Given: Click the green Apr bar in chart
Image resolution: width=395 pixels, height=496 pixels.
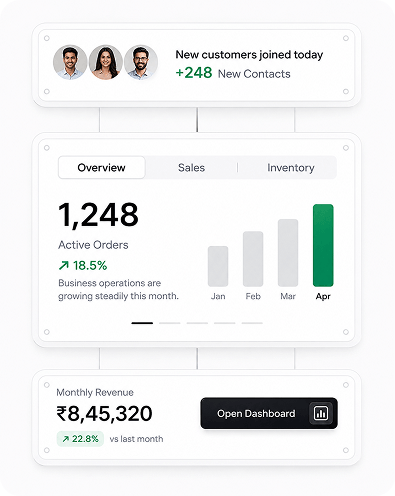Looking at the screenshot, I should [323, 245].
